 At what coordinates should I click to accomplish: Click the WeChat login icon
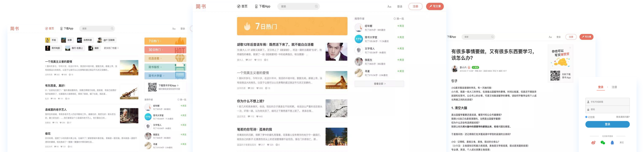603,143
